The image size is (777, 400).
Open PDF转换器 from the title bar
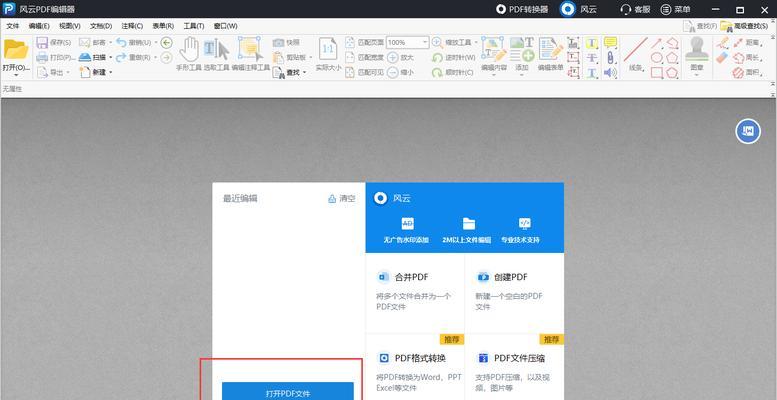522,9
